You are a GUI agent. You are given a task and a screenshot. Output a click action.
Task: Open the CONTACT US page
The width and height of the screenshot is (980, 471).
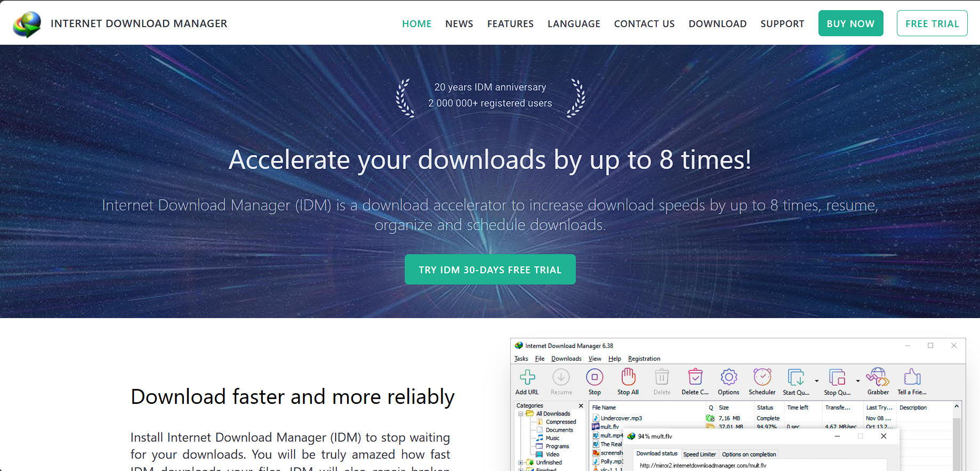pyautogui.click(x=644, y=24)
